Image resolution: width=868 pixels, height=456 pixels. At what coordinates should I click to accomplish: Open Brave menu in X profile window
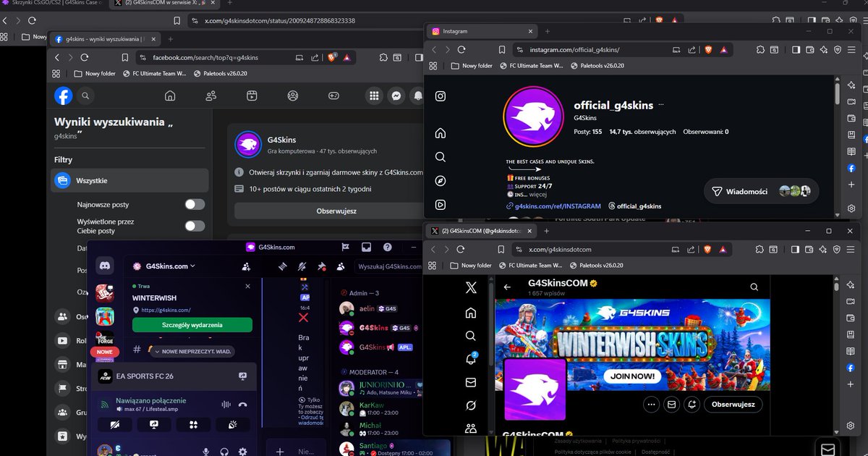[x=851, y=249]
